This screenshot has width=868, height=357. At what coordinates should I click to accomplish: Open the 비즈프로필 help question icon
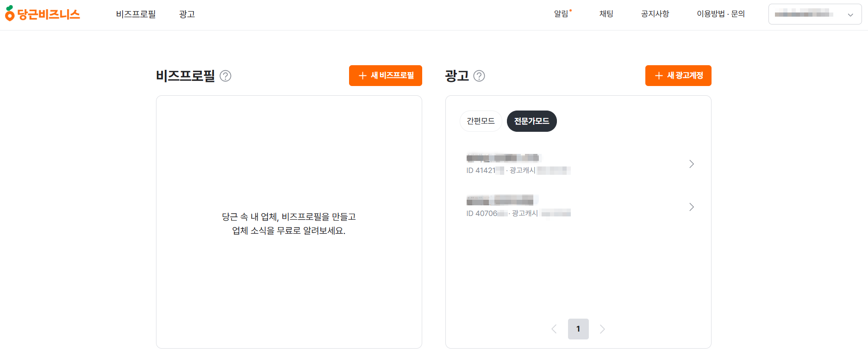coord(225,76)
